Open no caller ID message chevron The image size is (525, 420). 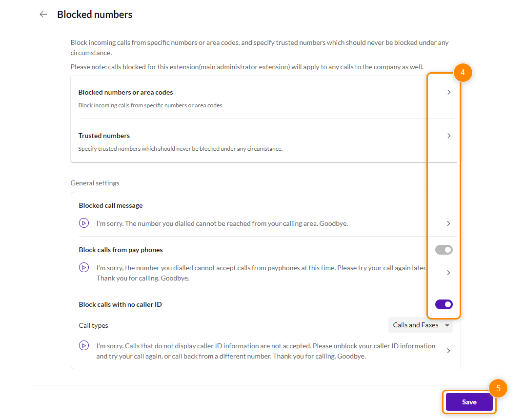pyautogui.click(x=449, y=351)
